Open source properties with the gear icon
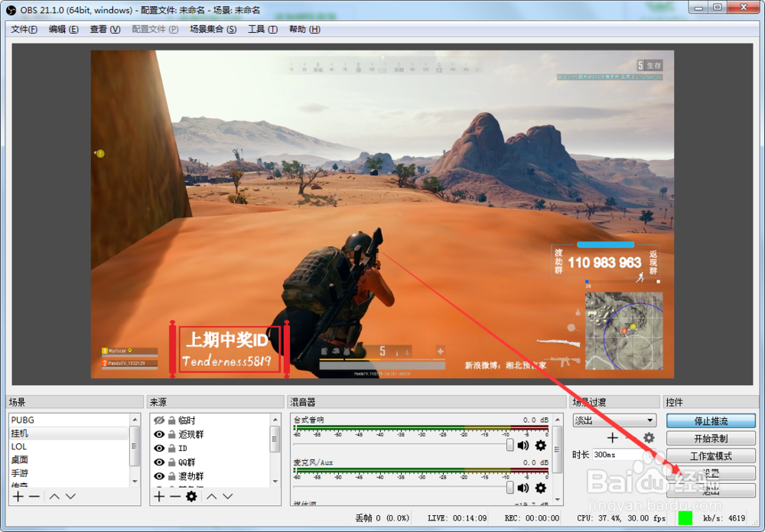 pos(191,496)
